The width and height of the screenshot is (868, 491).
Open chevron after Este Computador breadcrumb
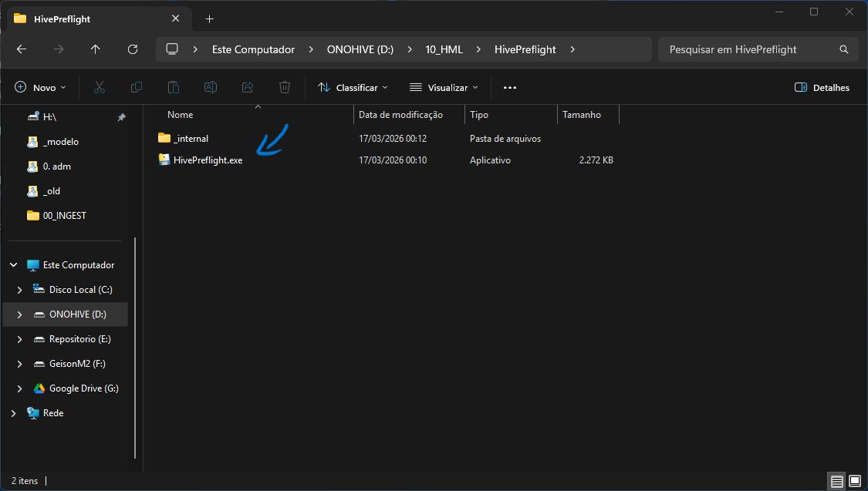[311, 49]
